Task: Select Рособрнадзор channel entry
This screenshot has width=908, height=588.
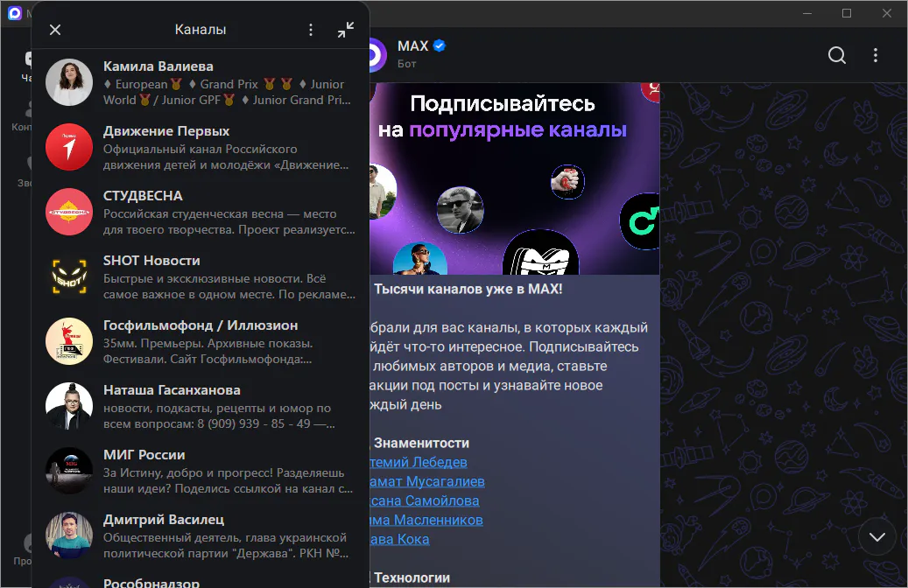Action: pos(200,581)
